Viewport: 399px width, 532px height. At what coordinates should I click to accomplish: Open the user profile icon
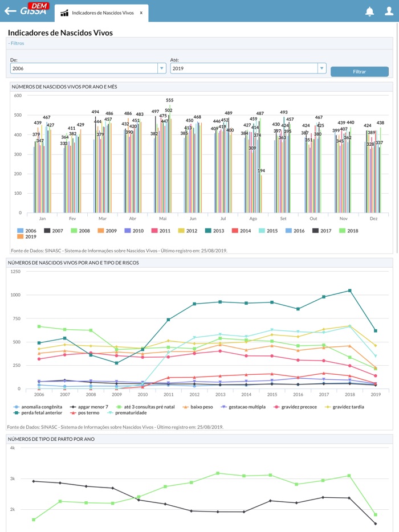tap(389, 11)
